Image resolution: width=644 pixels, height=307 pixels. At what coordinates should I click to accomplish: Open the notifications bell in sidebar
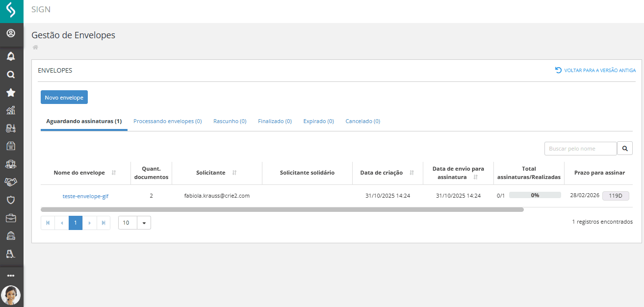click(11, 56)
